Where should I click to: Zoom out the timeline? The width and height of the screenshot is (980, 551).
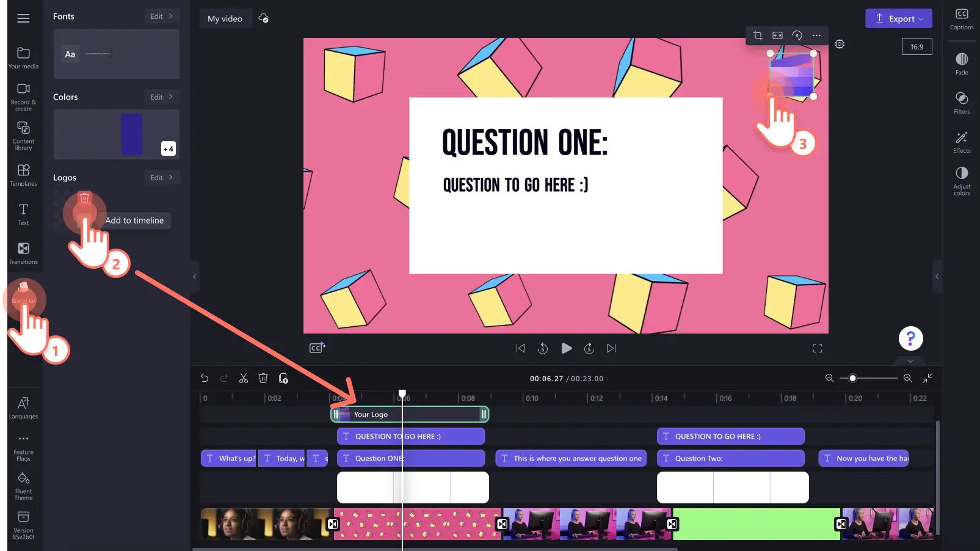(x=829, y=378)
